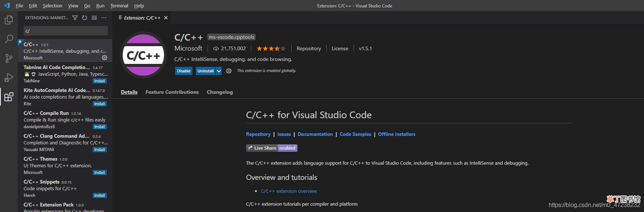The width and height of the screenshot is (644, 212).
Task: Install C/C++ Snippets extension
Action: coord(99,195)
